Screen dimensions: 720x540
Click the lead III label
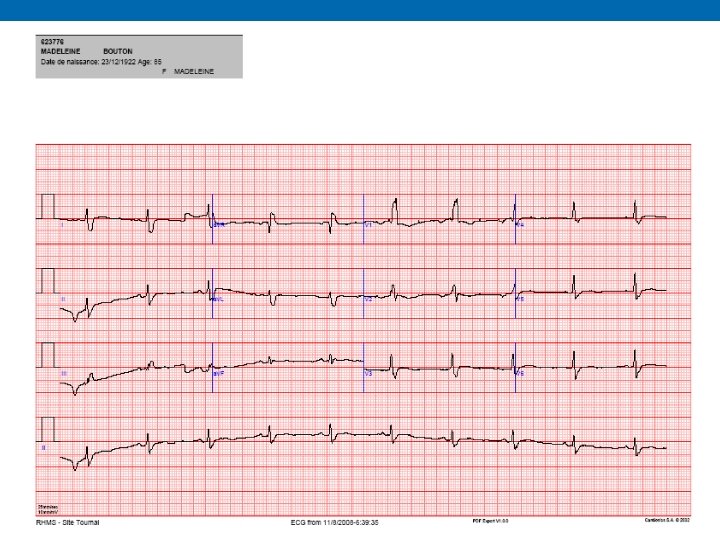(64, 374)
